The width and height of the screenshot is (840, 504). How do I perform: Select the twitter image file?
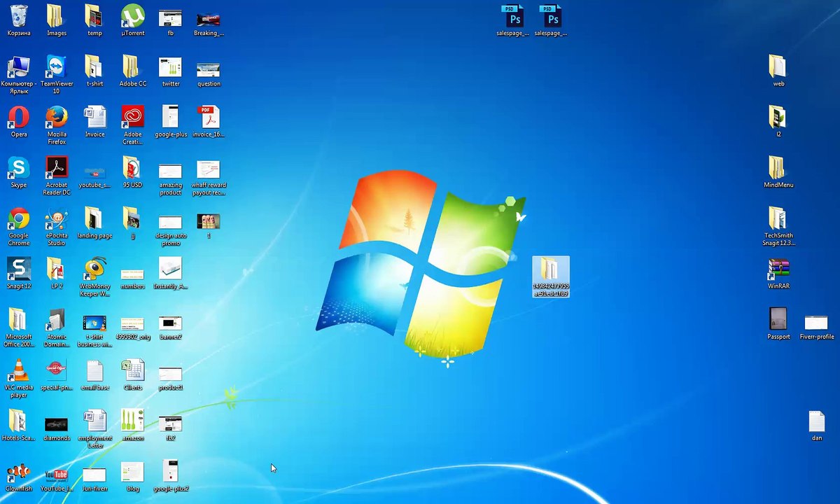[x=170, y=71]
